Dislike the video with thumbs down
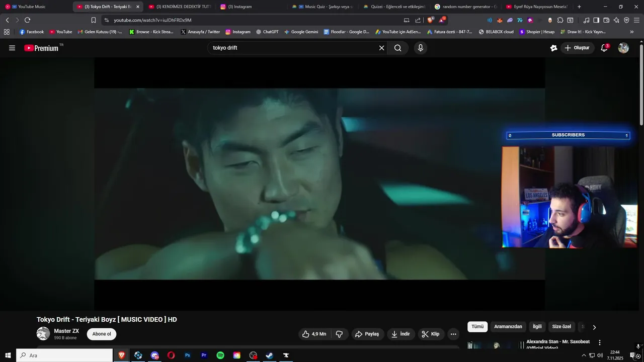 (x=339, y=334)
